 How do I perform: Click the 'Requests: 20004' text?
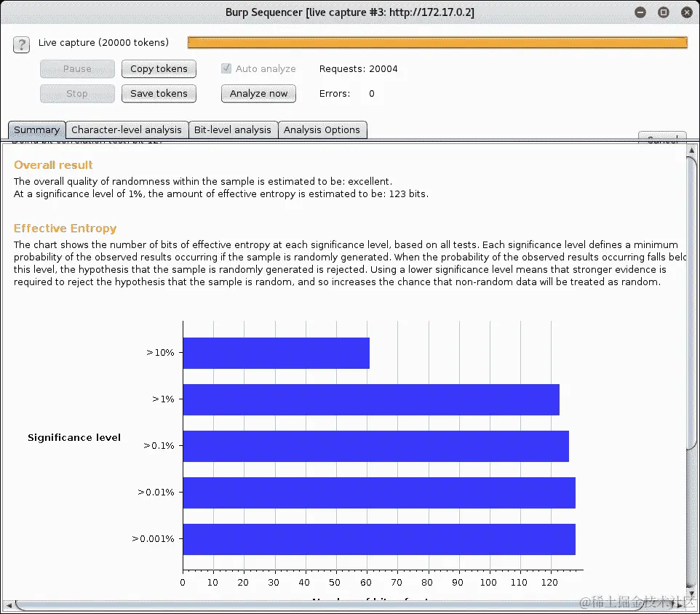coord(358,68)
